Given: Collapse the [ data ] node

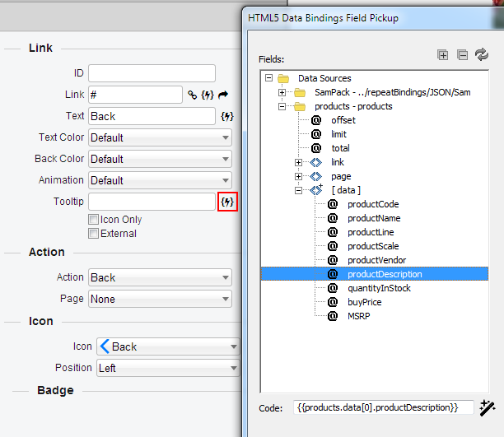Looking at the screenshot, I should coord(298,191).
